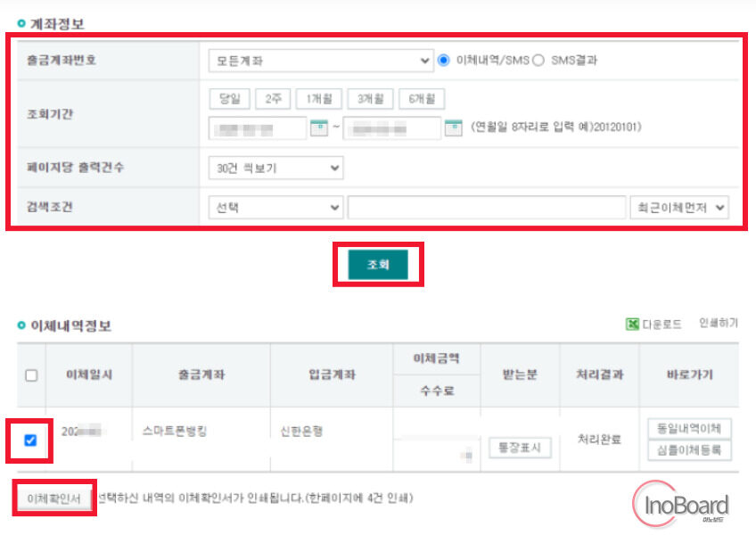
Task: Click the 십톨이체등록 button
Action: 689,450
